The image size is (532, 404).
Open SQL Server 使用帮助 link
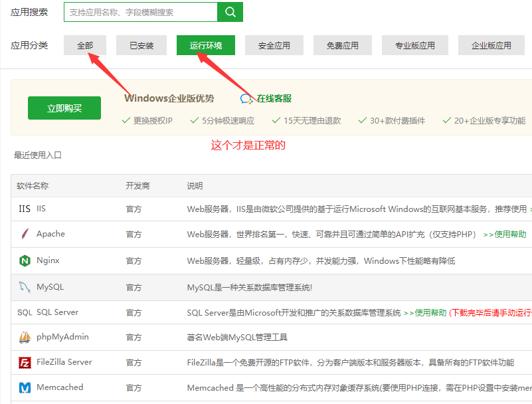pyautogui.click(x=425, y=313)
